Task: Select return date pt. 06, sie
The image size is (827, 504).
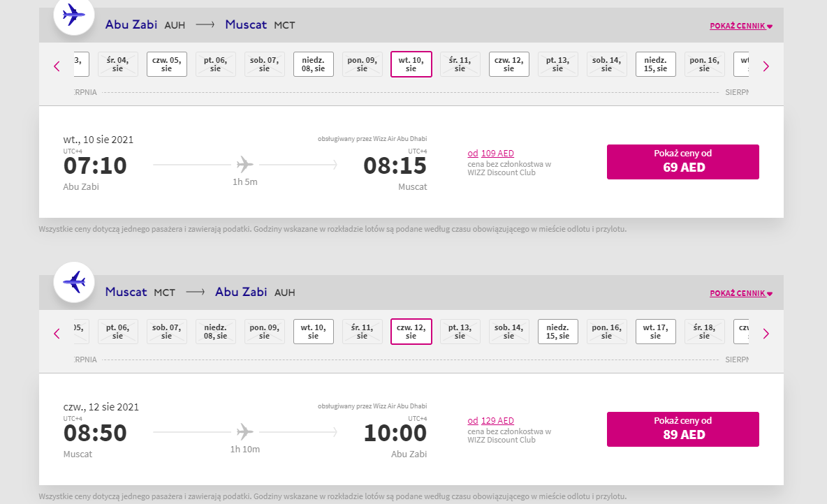Action: (x=117, y=332)
